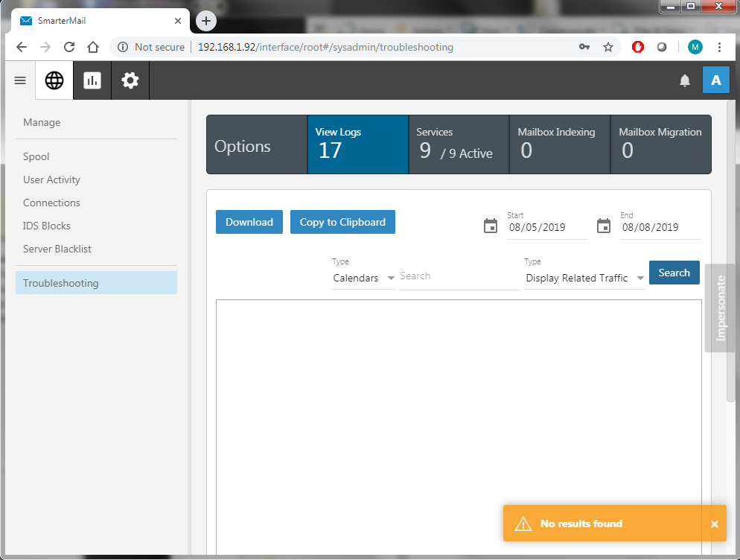Open the Reports bar chart icon
This screenshot has width=740, height=560.
pyautogui.click(x=92, y=80)
